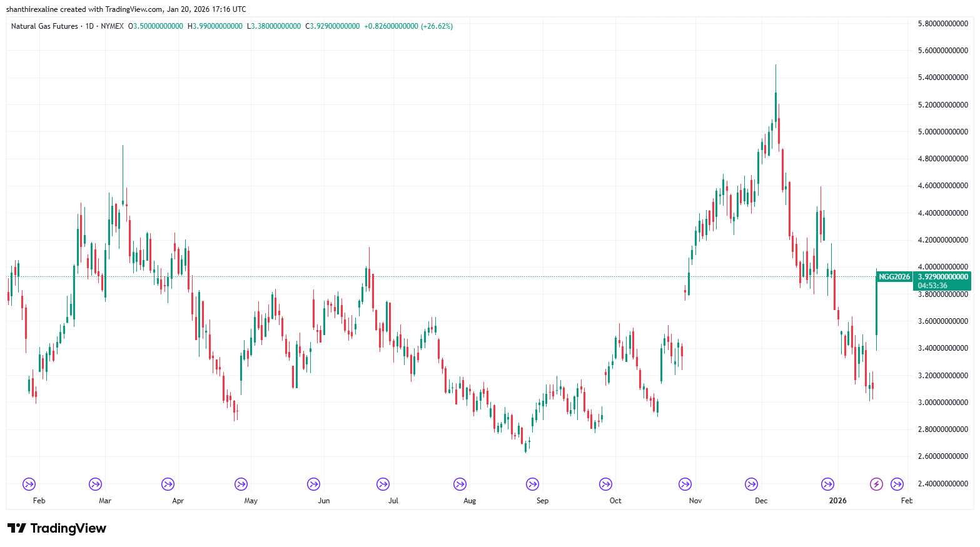Open the rollover marker icon above Jun

(x=313, y=484)
